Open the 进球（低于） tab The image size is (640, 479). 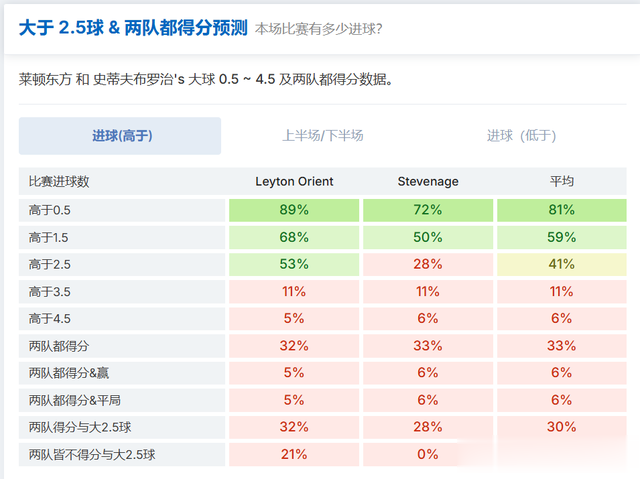point(521,136)
